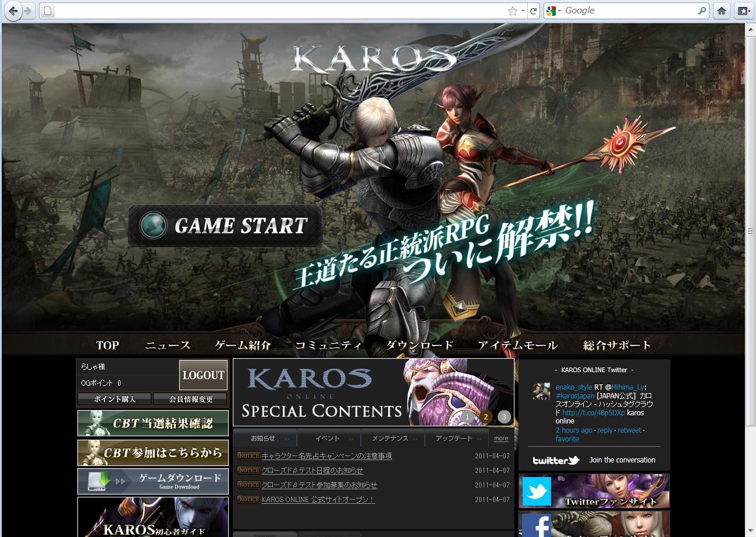Open the CBT当選結果確認 banner
This screenshot has height=537, width=756.
[153, 423]
